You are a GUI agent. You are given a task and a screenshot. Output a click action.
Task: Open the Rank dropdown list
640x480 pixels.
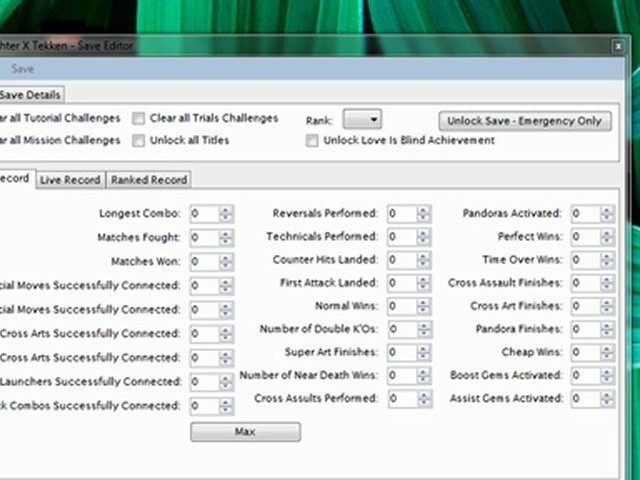pos(362,120)
